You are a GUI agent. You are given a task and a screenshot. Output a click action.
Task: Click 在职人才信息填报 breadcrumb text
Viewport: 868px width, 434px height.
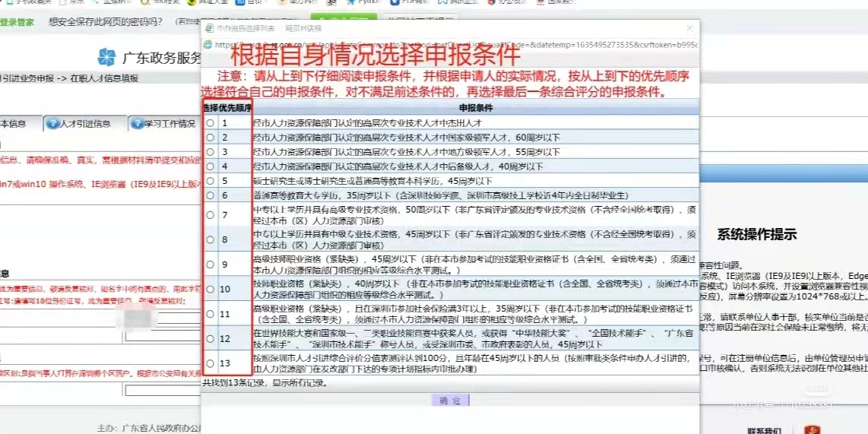103,78
